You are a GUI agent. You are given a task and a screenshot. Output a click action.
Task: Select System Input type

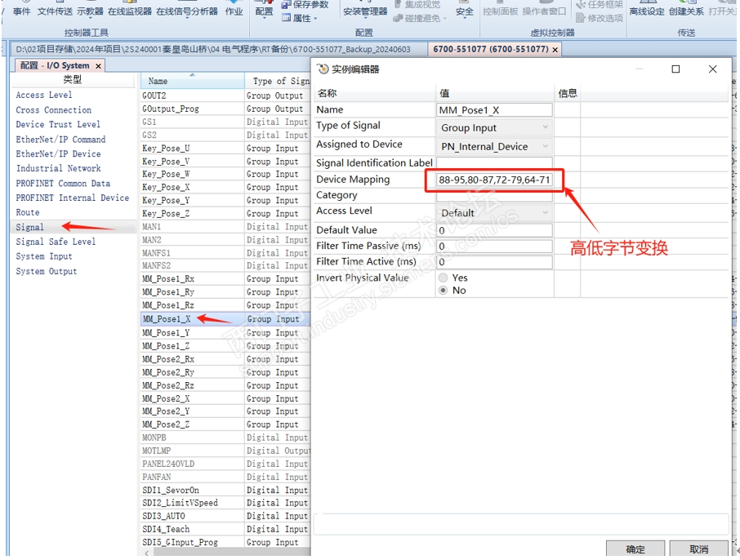pos(44,256)
